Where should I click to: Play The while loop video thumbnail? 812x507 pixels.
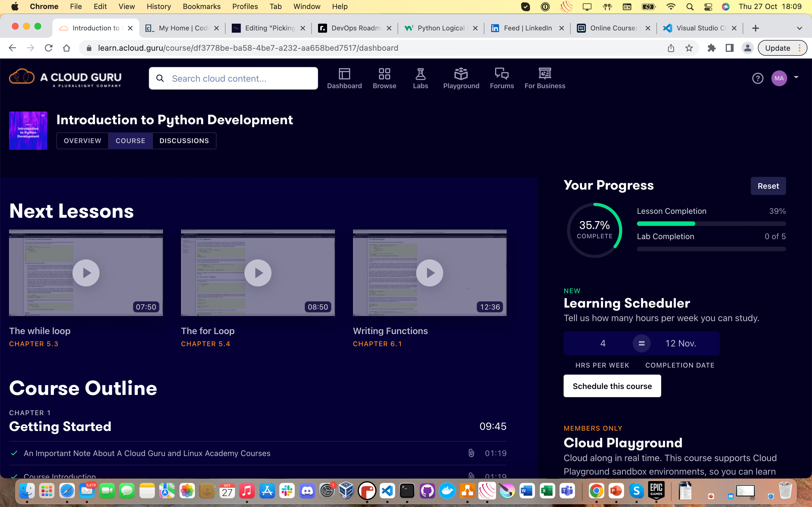86,273
